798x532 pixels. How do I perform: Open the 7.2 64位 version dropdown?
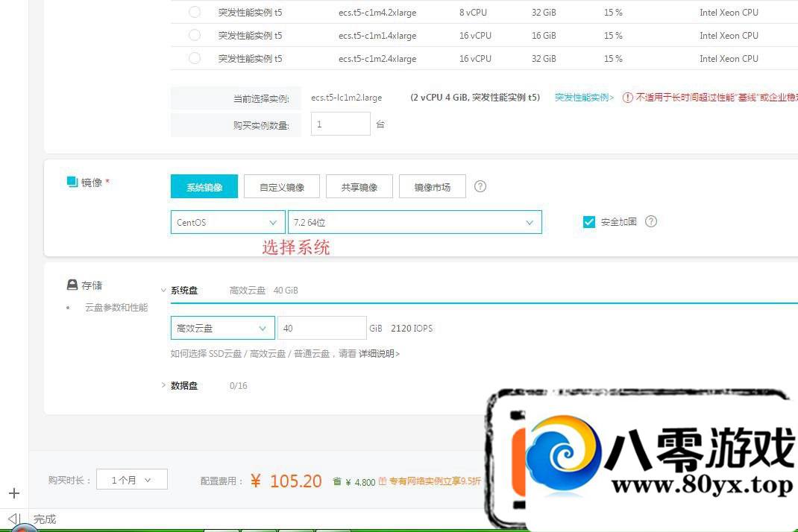[415, 222]
